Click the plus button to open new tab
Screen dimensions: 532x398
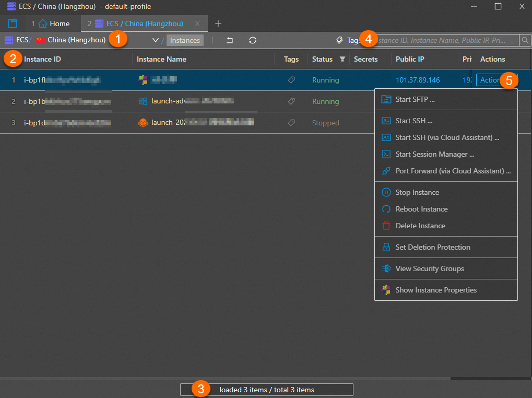(x=218, y=23)
